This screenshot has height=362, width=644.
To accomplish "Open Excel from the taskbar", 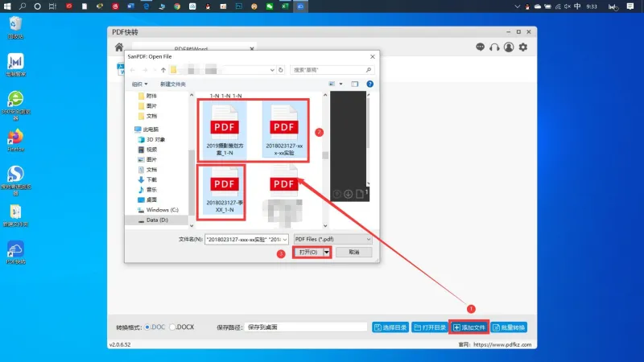I will pyautogui.click(x=285, y=6).
